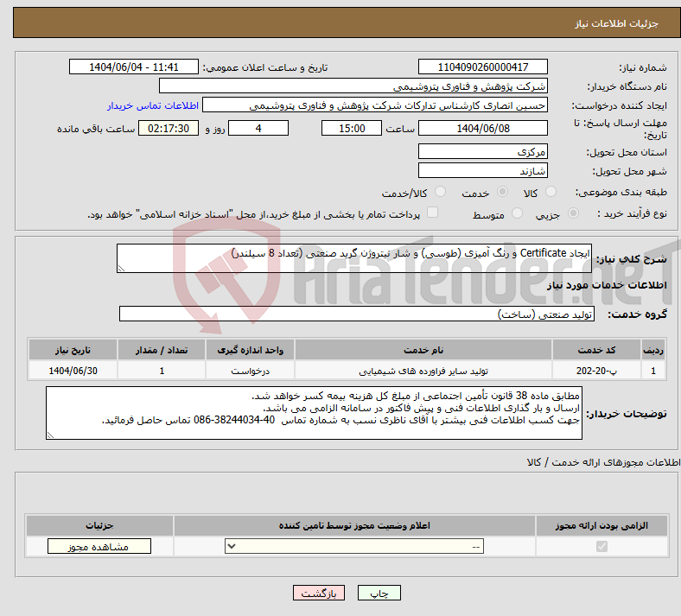The height and width of the screenshot is (616, 681).
Task: Click the deadline date field 1404/06/08
Action: [482, 128]
